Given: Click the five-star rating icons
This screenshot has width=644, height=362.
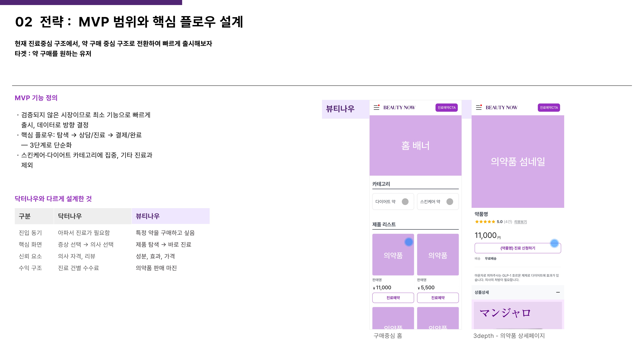Looking at the screenshot, I should (x=485, y=222).
